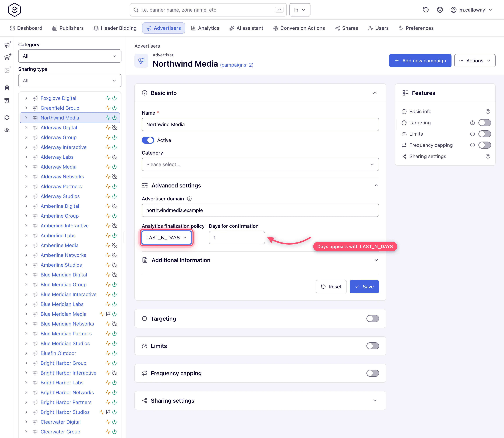The image size is (504, 438).
Task: Open the m.calloway user menu
Action: tap(471, 10)
